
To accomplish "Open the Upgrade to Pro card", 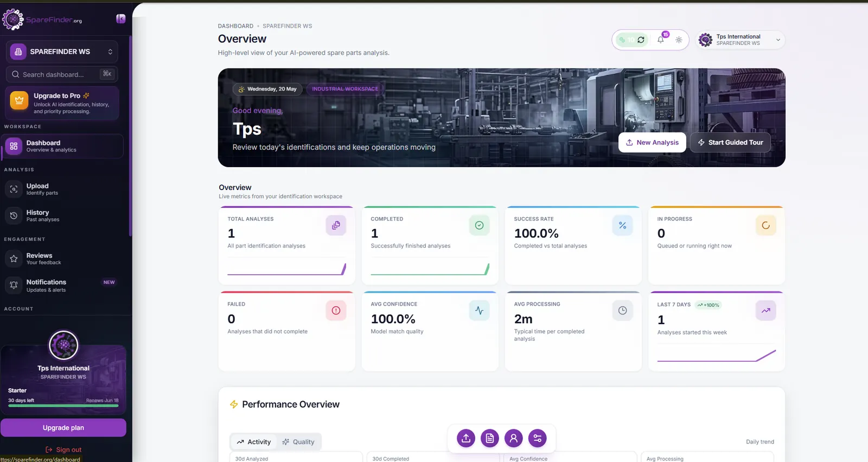I will click(62, 103).
